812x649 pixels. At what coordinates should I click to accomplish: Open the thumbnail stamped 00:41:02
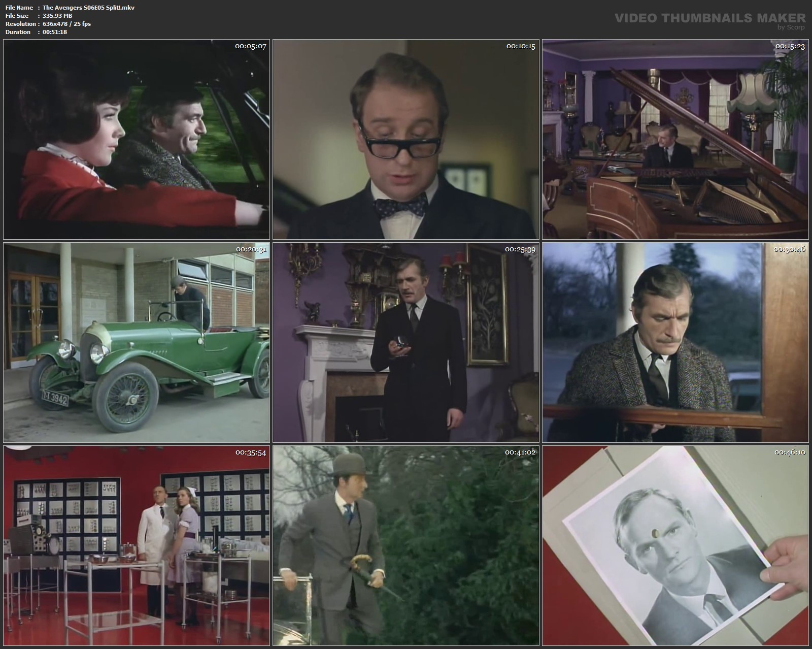pos(406,545)
